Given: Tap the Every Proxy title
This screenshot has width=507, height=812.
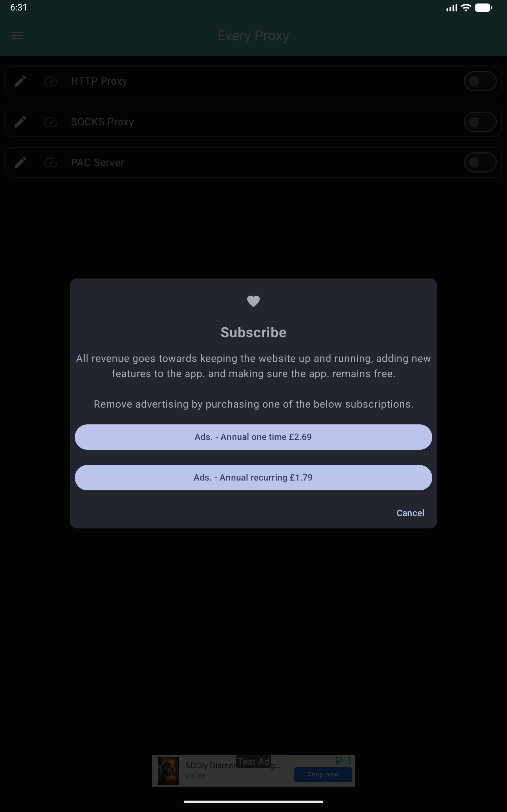Looking at the screenshot, I should coord(253,36).
